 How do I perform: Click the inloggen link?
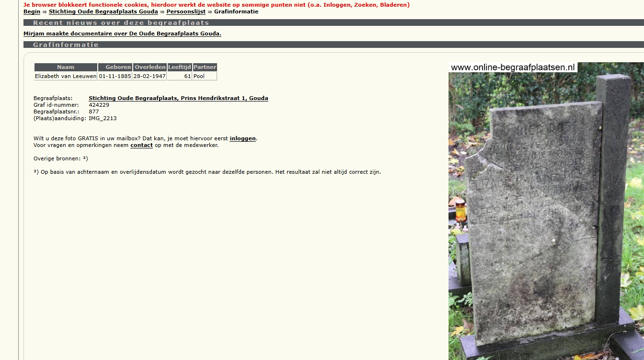click(x=242, y=138)
